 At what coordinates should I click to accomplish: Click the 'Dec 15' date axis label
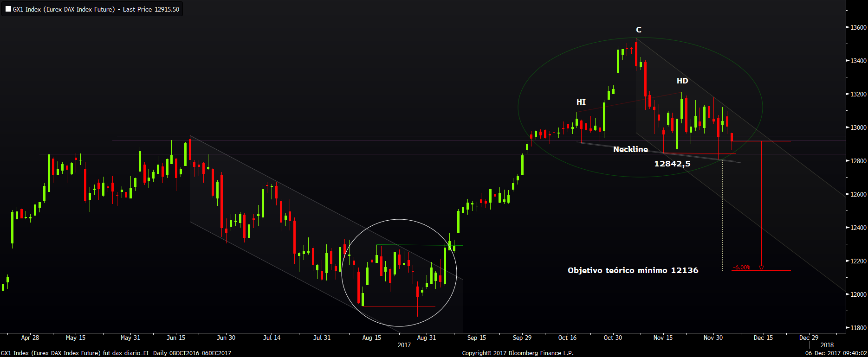763,338
